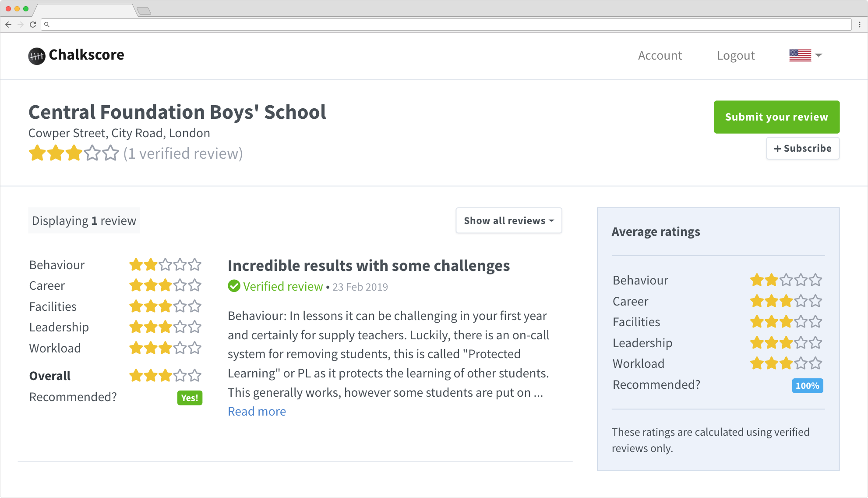Click the review's Workload star rating
This screenshot has height=498, width=868.
pyautogui.click(x=165, y=348)
